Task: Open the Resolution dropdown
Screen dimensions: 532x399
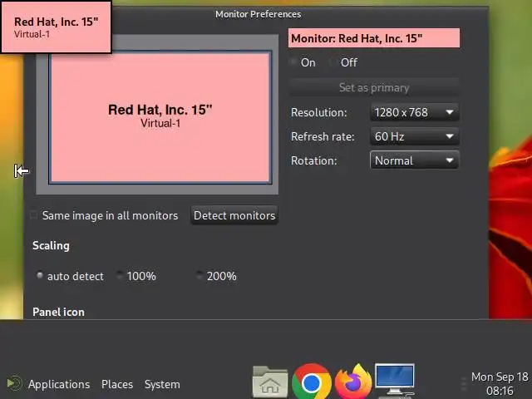Action: 415,112
